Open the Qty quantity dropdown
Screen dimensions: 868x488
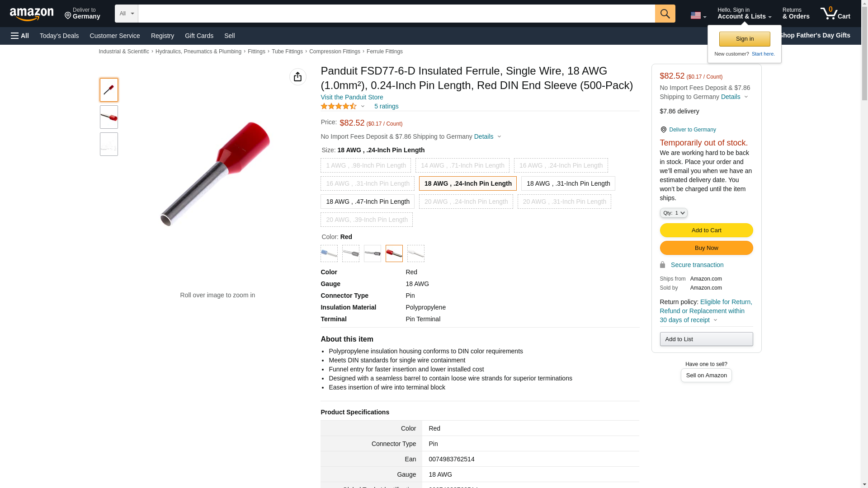point(673,213)
